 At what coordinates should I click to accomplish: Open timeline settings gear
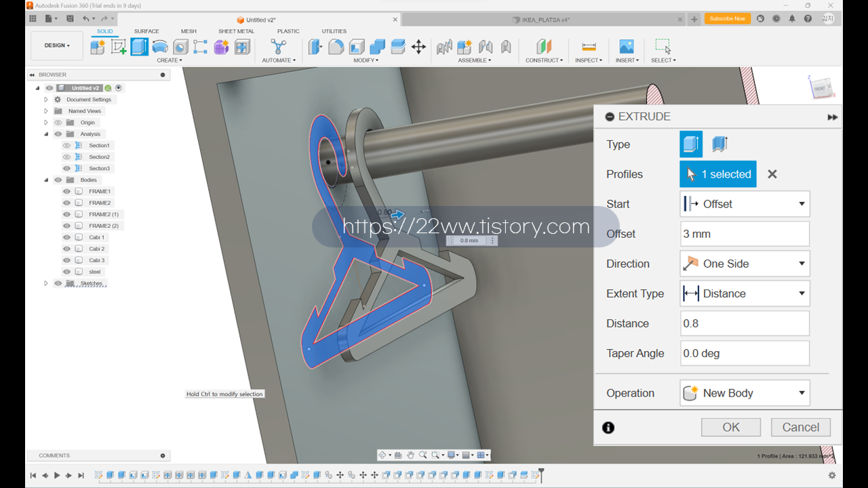point(832,476)
